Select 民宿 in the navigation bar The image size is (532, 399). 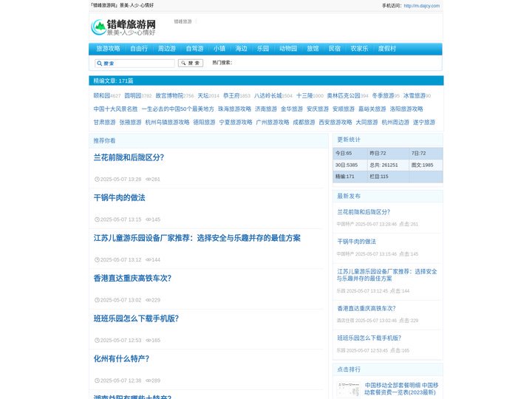pos(335,49)
